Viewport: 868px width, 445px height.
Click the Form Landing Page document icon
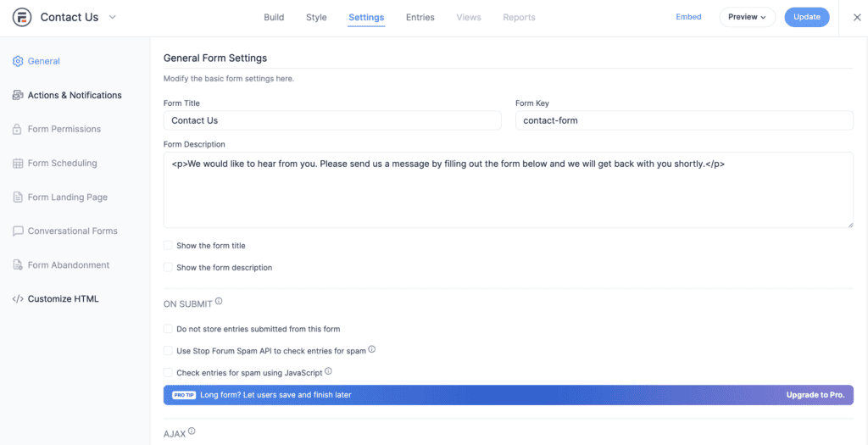click(x=18, y=197)
